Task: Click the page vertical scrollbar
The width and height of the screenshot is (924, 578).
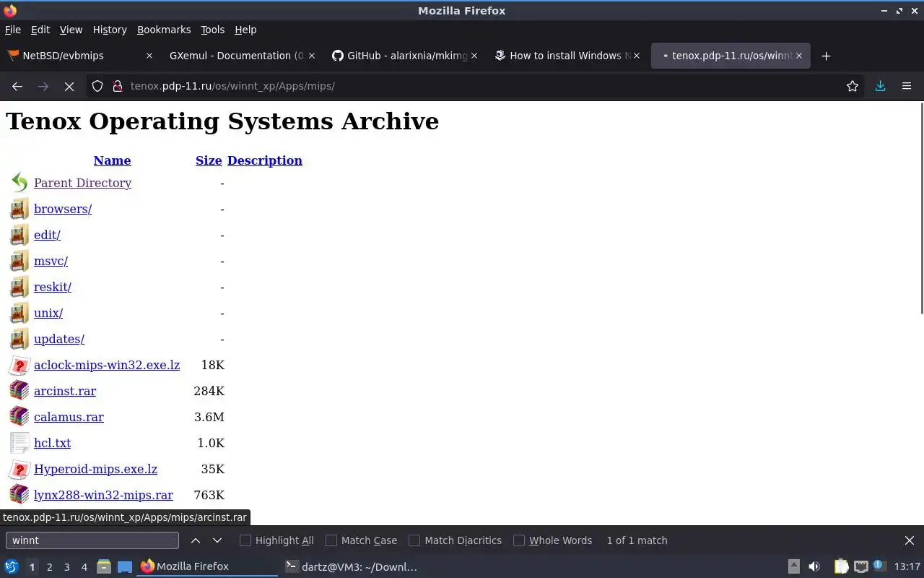Action: (x=921, y=208)
